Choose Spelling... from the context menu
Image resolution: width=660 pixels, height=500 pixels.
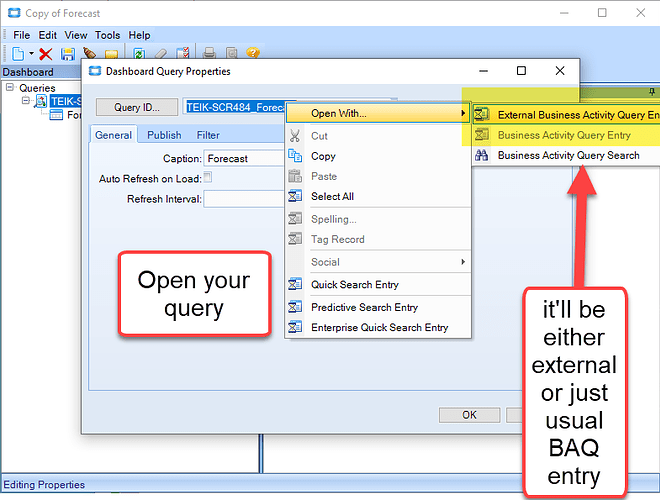(378, 219)
